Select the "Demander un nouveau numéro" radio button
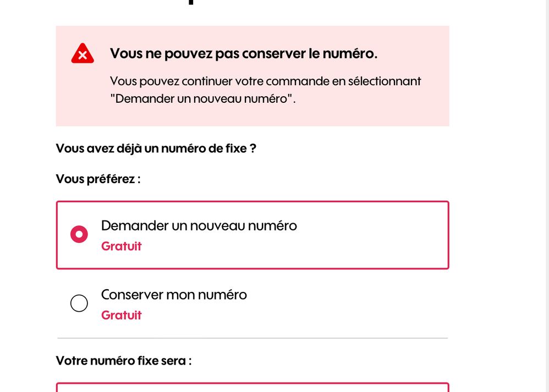Viewport: 549px width, 392px height. coord(79,234)
